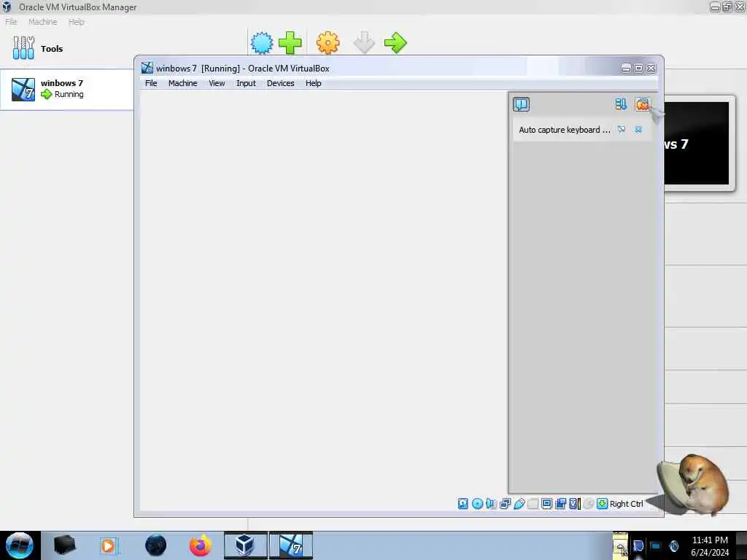747x560 pixels.
Task: Click the Right Ctrl host key label
Action: coord(626,504)
